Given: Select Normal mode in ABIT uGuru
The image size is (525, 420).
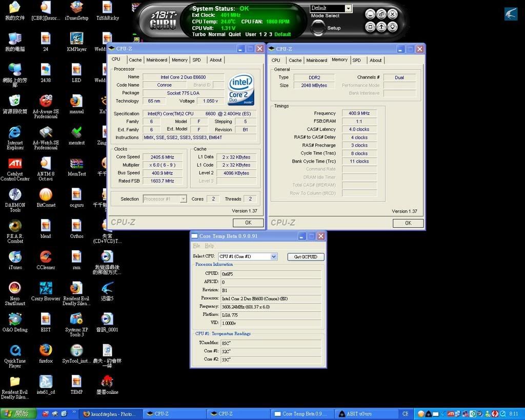Looking at the screenshot, I should pos(217,34).
